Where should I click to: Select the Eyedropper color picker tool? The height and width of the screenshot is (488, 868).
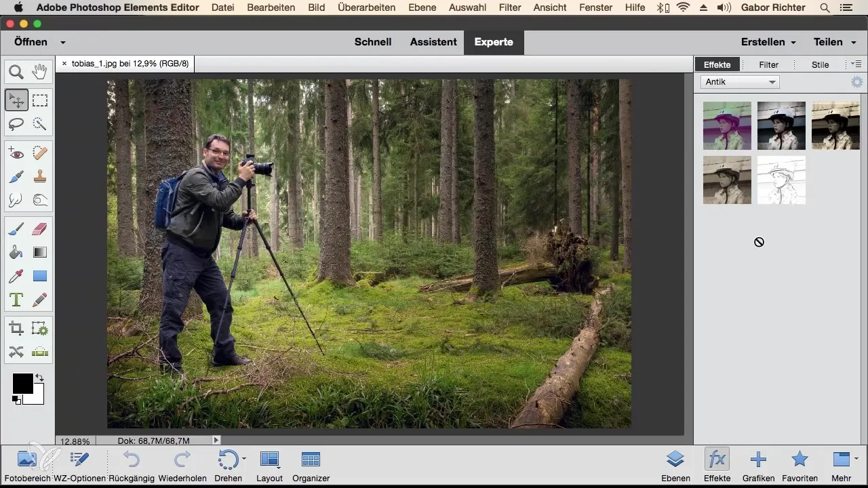click(16, 276)
